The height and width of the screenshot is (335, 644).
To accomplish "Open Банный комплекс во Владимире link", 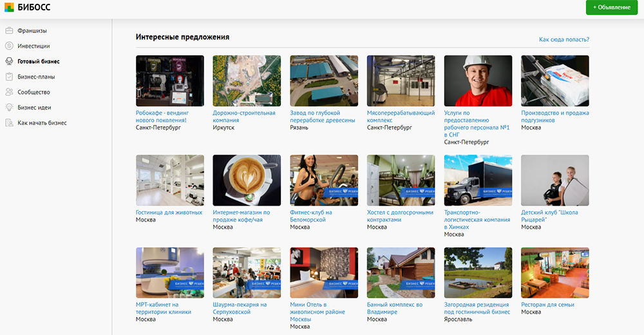I will click(395, 309).
